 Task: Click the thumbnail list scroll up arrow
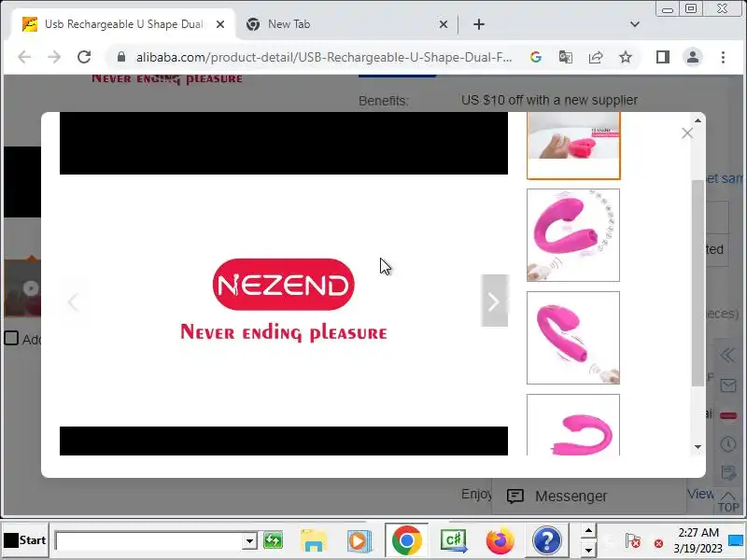(698, 120)
